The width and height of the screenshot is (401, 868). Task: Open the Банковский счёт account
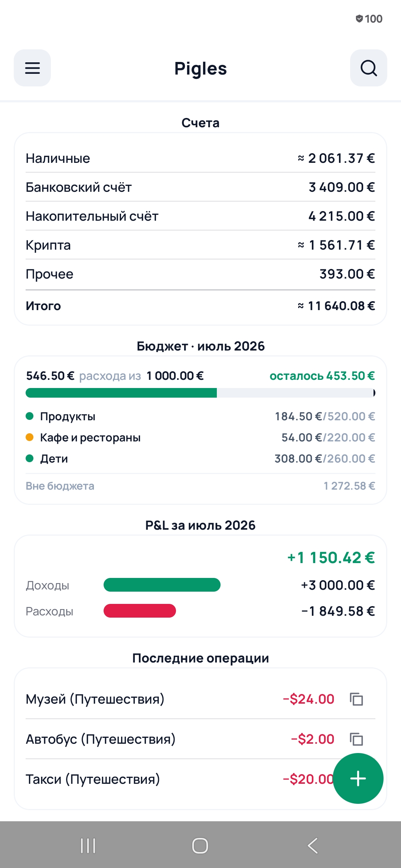(200, 187)
